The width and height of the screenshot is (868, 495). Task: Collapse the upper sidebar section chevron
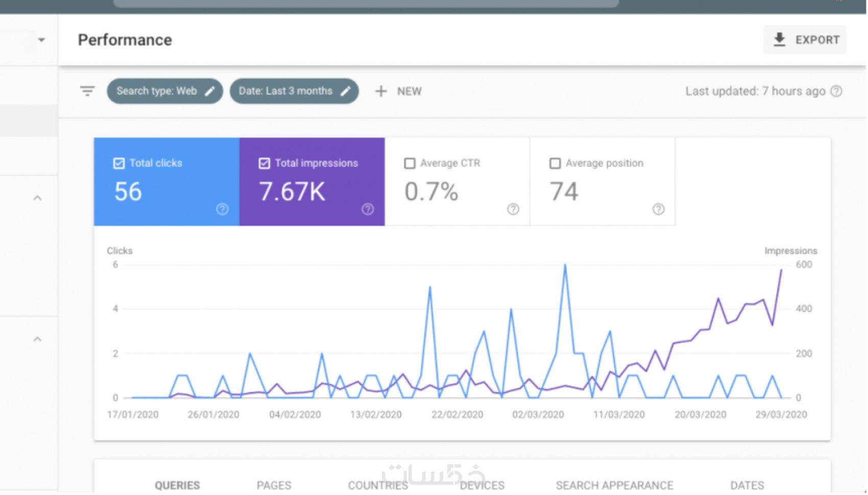point(37,198)
